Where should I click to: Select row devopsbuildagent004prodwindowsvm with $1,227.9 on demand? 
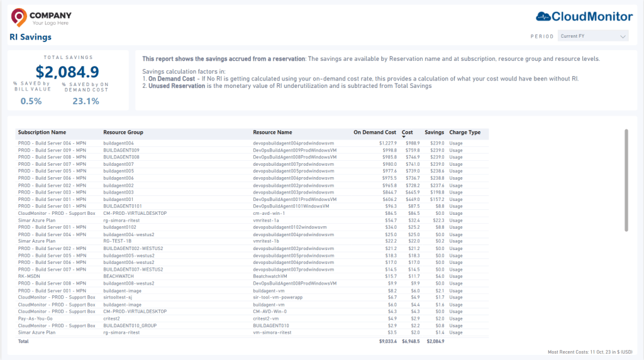click(252, 143)
